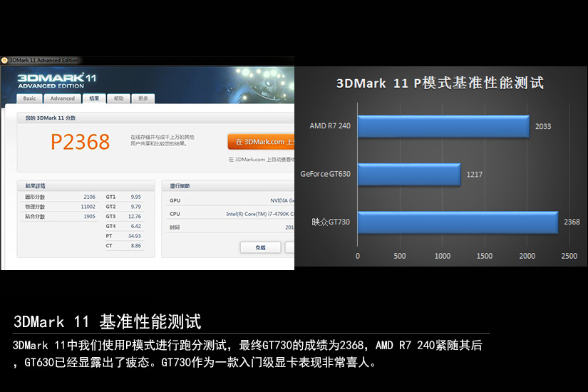Click the AMD R7 240 chart bar

click(443, 126)
